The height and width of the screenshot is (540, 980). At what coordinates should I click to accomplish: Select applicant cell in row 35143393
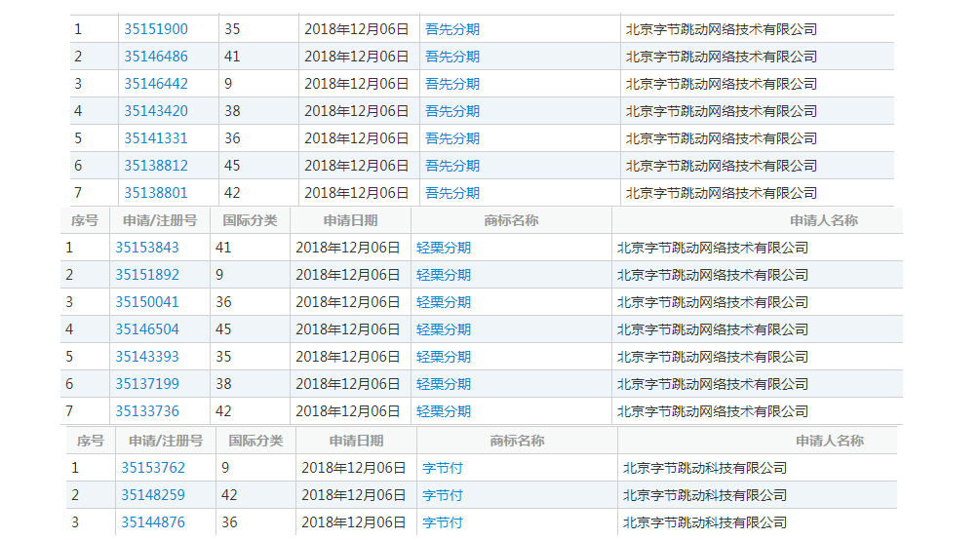pos(713,357)
